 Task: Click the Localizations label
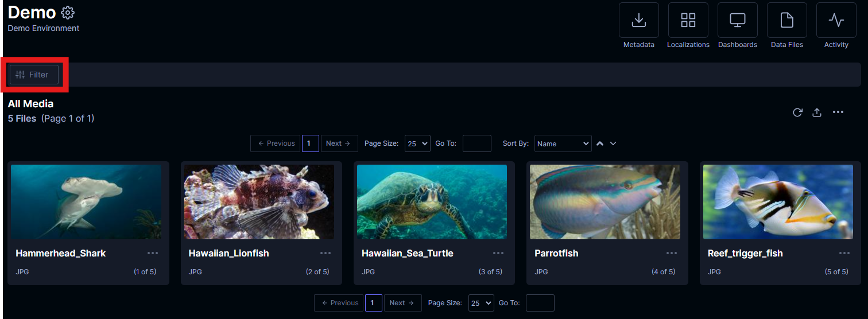[x=688, y=45]
